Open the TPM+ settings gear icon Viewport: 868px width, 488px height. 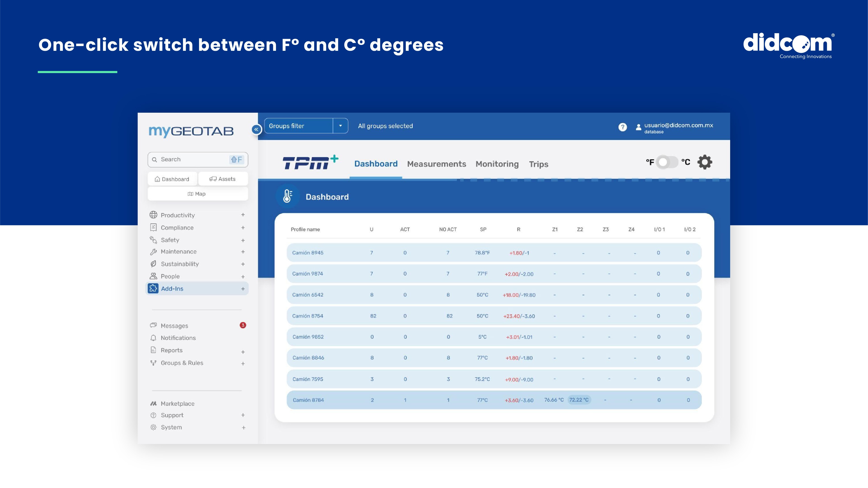tap(705, 162)
